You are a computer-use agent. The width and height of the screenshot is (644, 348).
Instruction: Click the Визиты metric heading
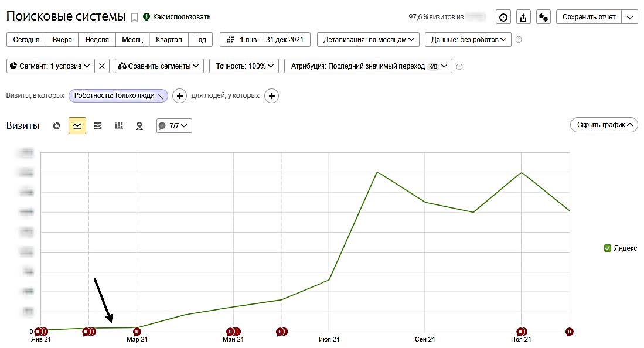[x=23, y=126]
